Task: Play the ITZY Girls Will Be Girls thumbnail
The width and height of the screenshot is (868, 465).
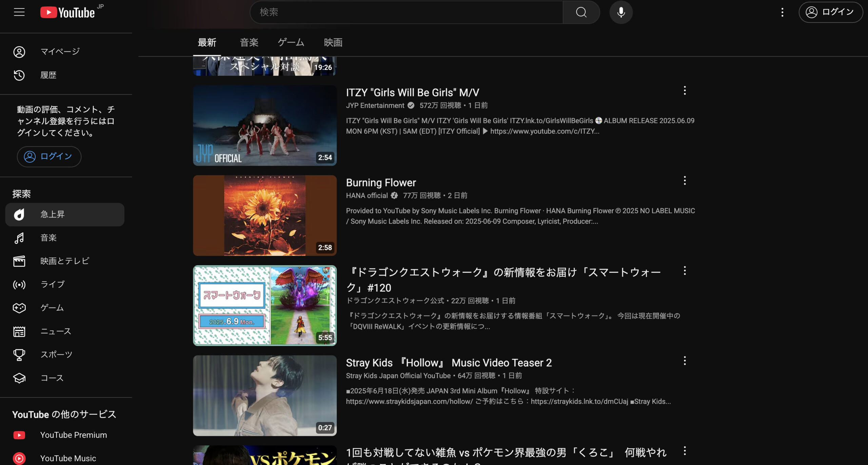Action: pyautogui.click(x=265, y=126)
